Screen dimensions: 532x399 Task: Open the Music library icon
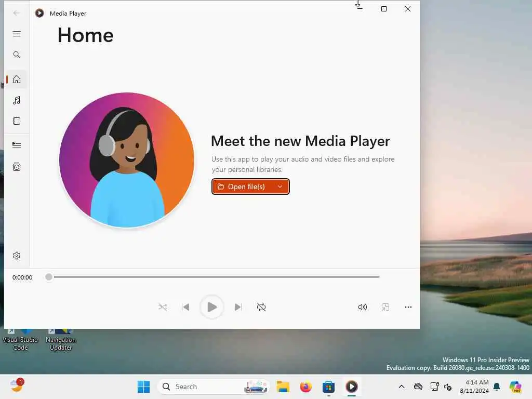[x=17, y=100]
